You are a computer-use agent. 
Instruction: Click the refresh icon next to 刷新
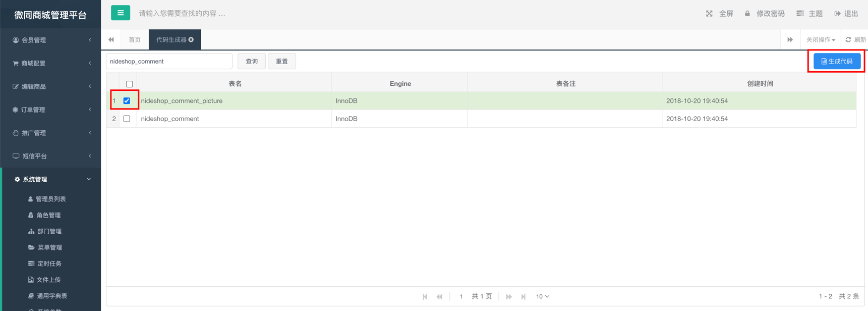(848, 40)
